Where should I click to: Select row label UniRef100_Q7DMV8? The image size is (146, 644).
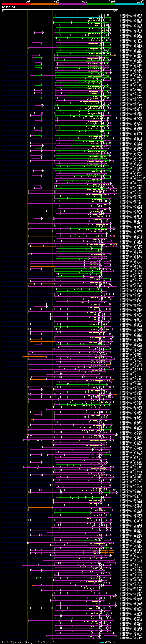[131, 153]
